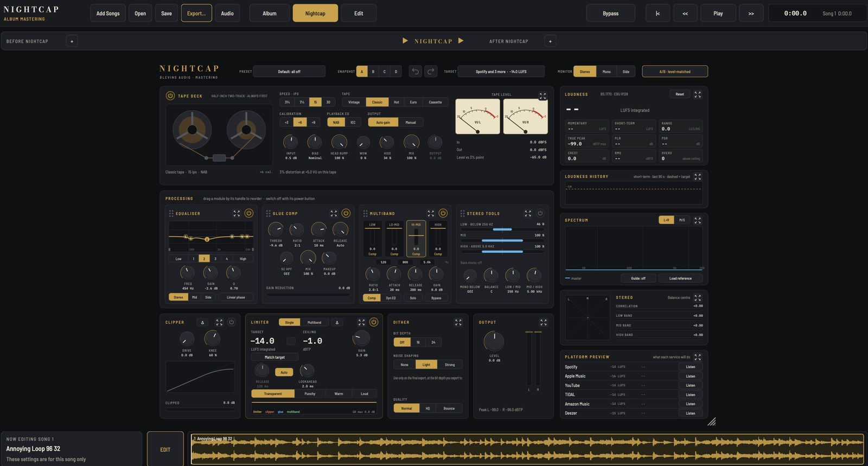Image resolution: width=868 pixels, height=466 pixels.
Task: Click the plus icon after After Nightcap
Action: point(550,41)
